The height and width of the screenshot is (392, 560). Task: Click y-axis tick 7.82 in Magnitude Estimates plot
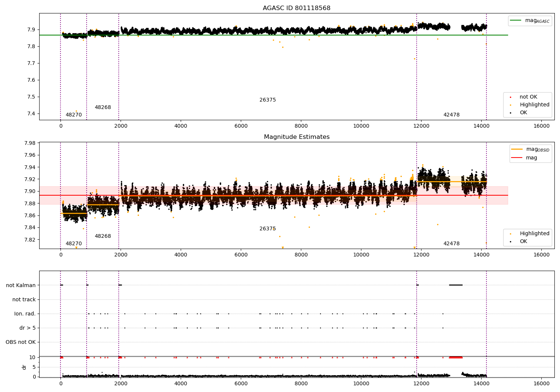click(x=30, y=240)
